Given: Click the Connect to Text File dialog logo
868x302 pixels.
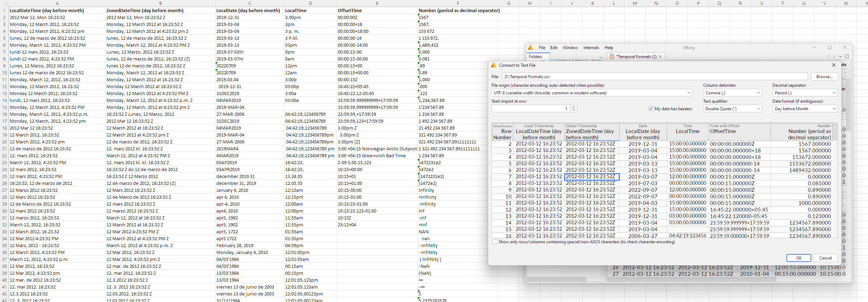Looking at the screenshot, I should [494, 65].
